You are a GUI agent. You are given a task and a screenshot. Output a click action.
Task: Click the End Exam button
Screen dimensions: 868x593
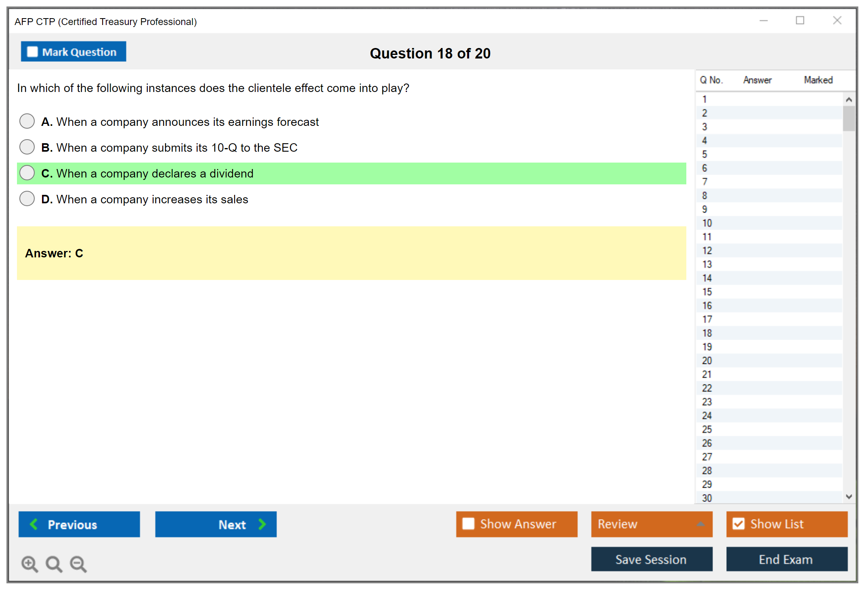[786, 559]
